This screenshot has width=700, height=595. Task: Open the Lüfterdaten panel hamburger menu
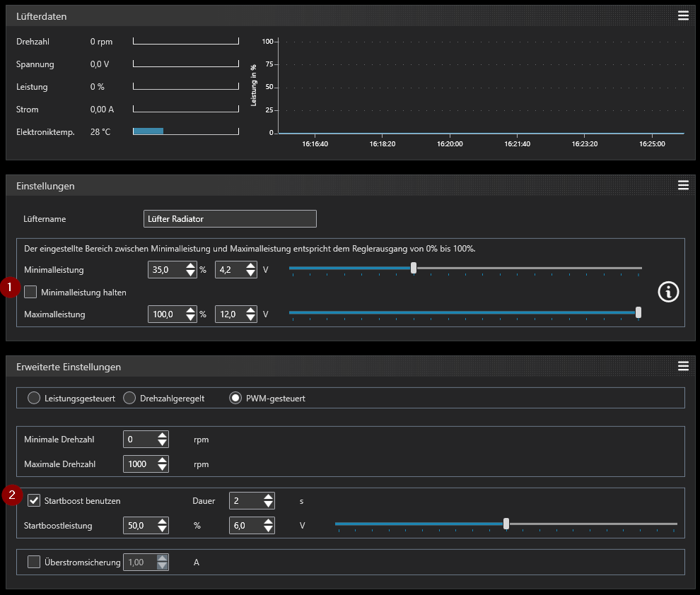(x=683, y=16)
